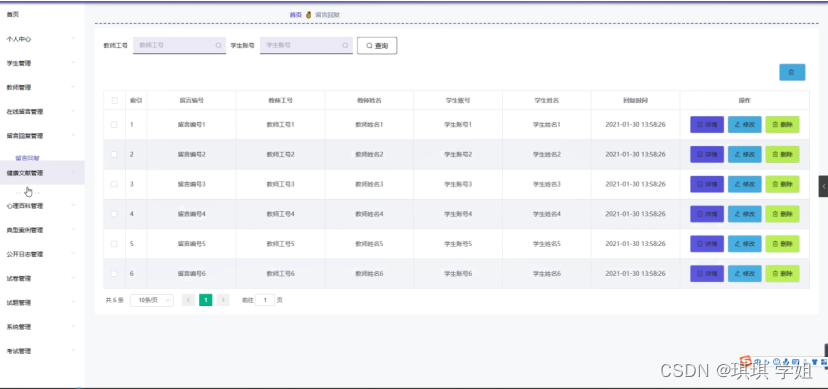Go to 首页 in the sidebar

click(13, 15)
